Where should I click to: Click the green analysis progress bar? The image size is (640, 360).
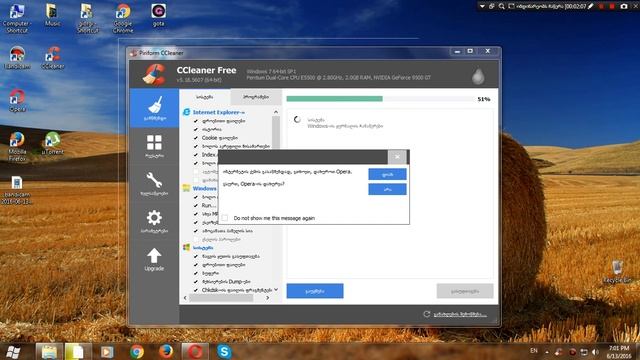(335, 99)
